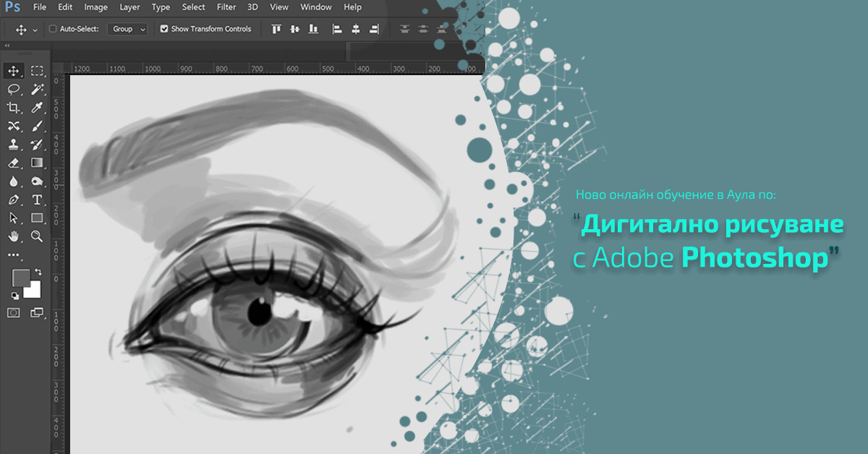Select the Lasso tool

[13, 90]
